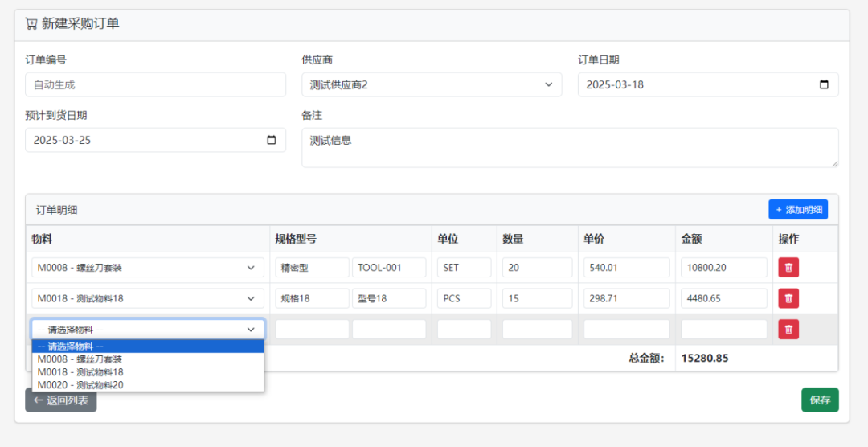The width and height of the screenshot is (868, 447).
Task: Choose M0008 - 螺丝刀套装 in open list
Action: click(x=148, y=359)
